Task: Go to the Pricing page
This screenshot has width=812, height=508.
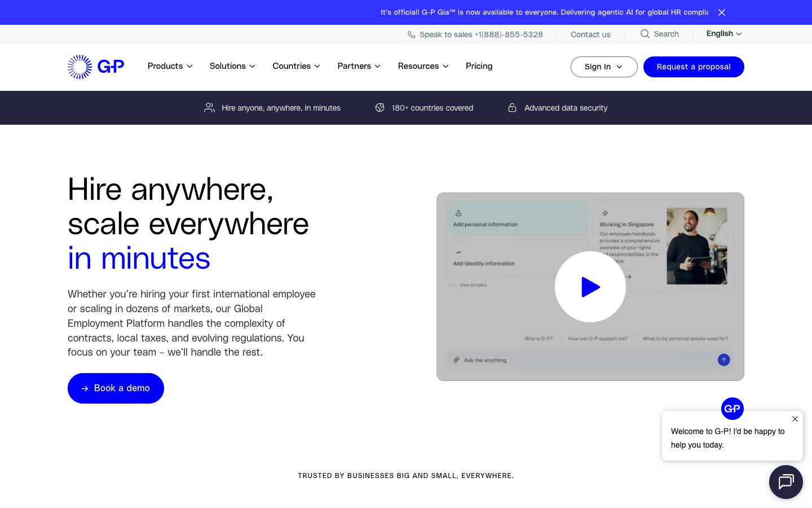Action: point(479,66)
